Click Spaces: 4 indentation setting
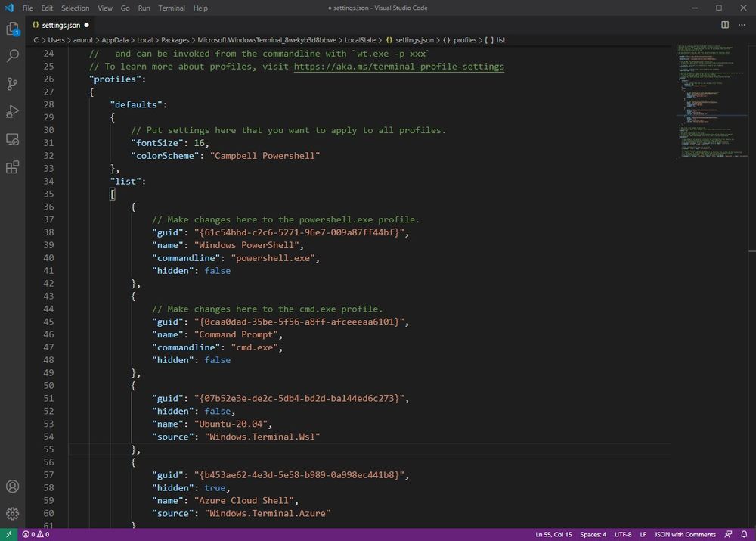This screenshot has width=756, height=541. [593, 534]
